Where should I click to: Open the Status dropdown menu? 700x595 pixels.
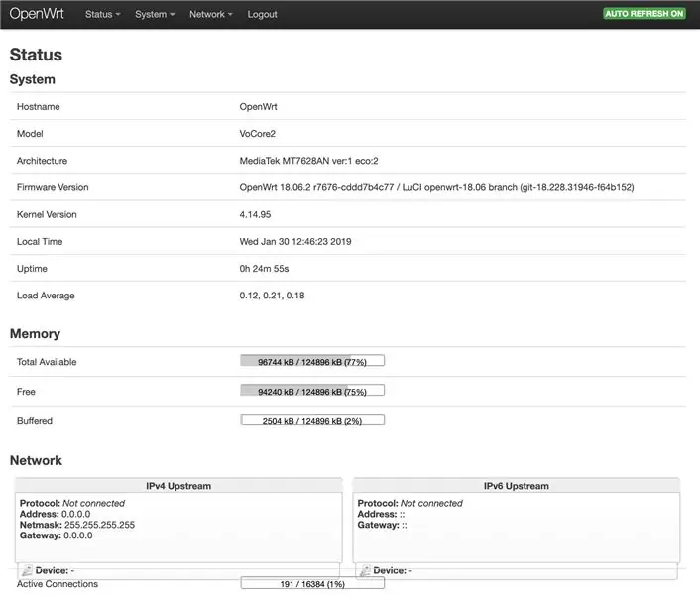pos(103,14)
